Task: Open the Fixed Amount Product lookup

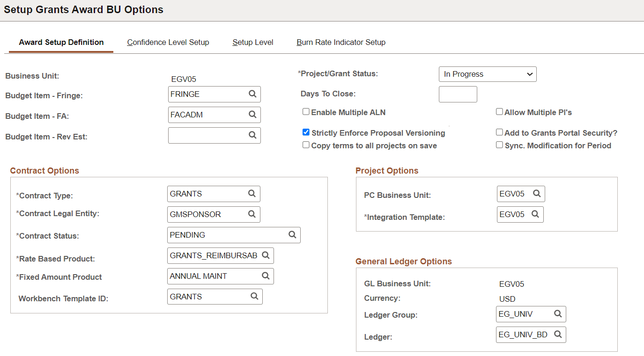Action: (x=266, y=276)
